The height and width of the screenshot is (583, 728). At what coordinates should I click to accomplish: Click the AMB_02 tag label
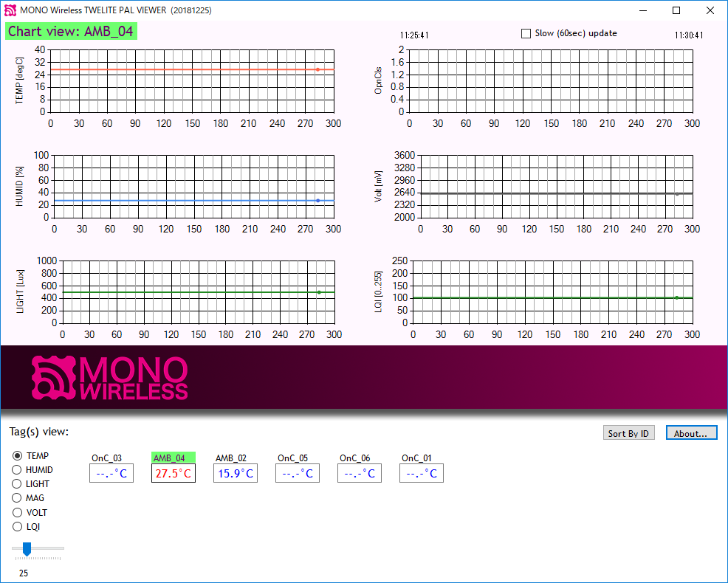(x=231, y=458)
